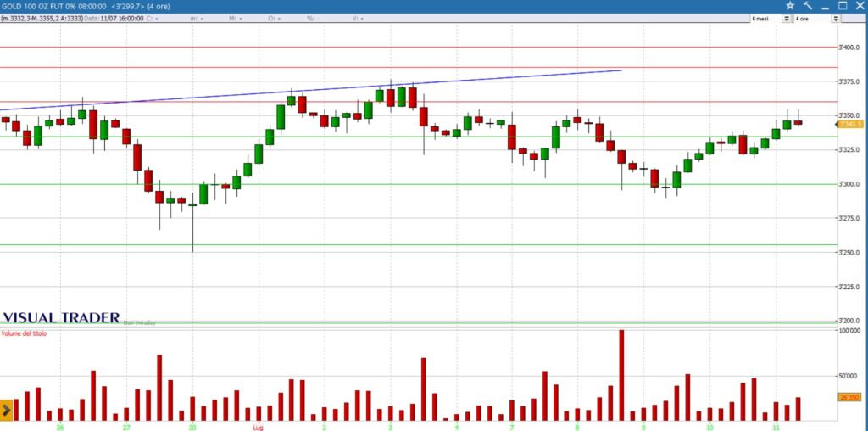Open the "6 mesi" time range dropdown
The image size is (868, 431).
[787, 19]
